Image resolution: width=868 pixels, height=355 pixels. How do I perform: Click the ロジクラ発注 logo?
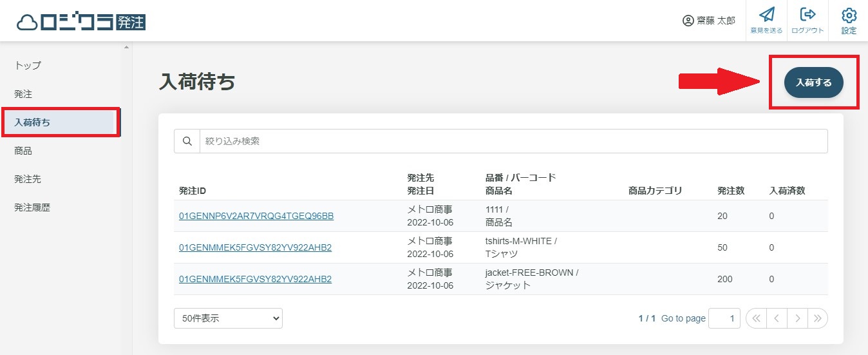coord(81,21)
